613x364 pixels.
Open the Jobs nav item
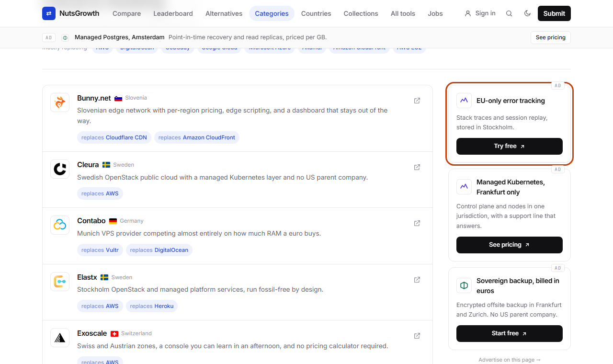coord(435,13)
